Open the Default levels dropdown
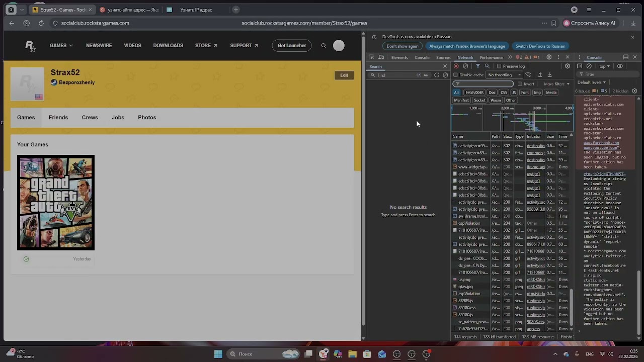This screenshot has height=362, width=644. click(591, 82)
